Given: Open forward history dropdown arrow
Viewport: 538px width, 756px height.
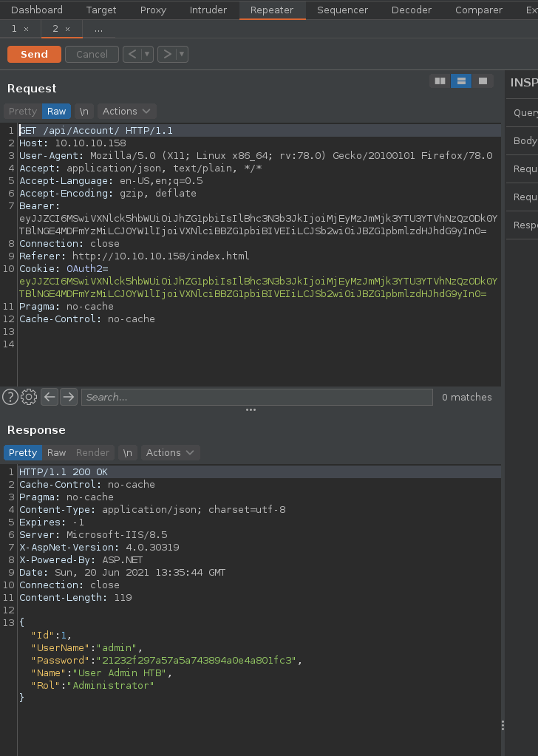Looking at the screenshot, I should [x=182, y=54].
